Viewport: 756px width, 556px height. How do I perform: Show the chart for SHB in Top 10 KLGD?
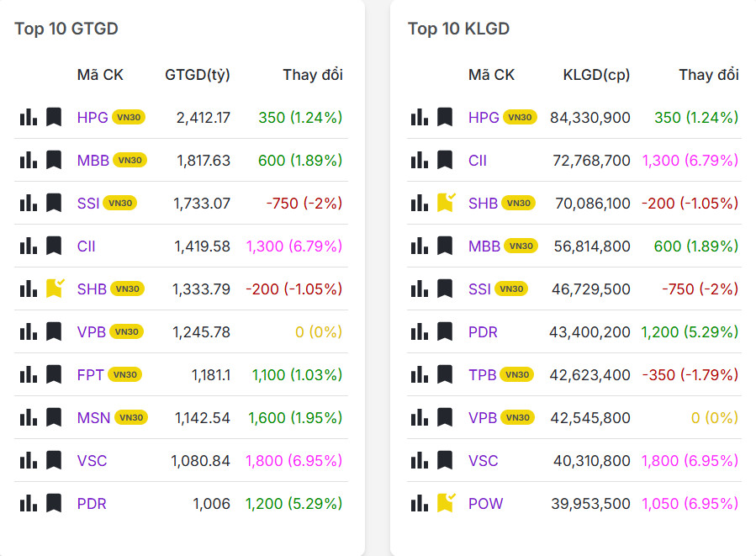tap(420, 203)
